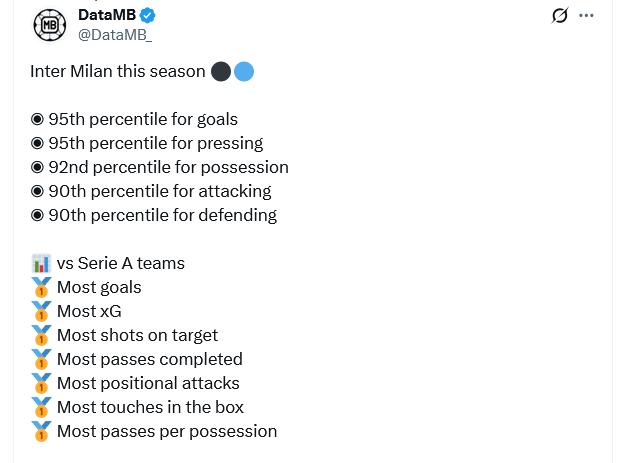635x463 pixels.
Task: Click the 'vs Serie A teams' text
Action: tap(121, 264)
